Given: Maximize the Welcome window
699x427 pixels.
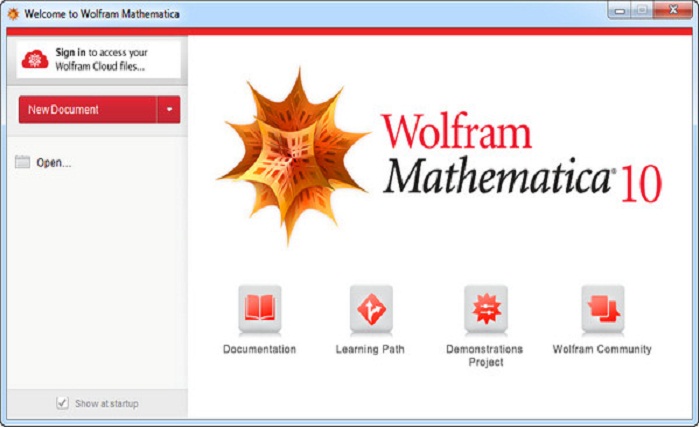Looking at the screenshot, I should (x=642, y=11).
